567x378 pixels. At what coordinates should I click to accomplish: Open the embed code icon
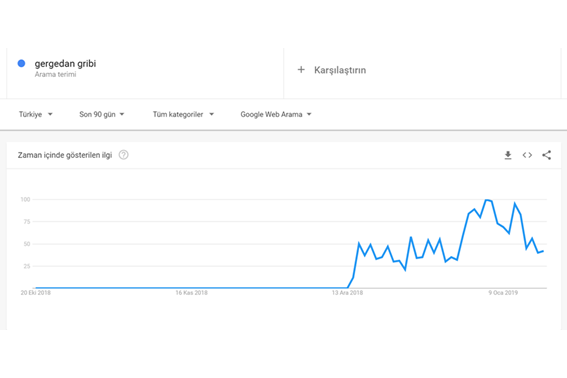pyautogui.click(x=527, y=155)
